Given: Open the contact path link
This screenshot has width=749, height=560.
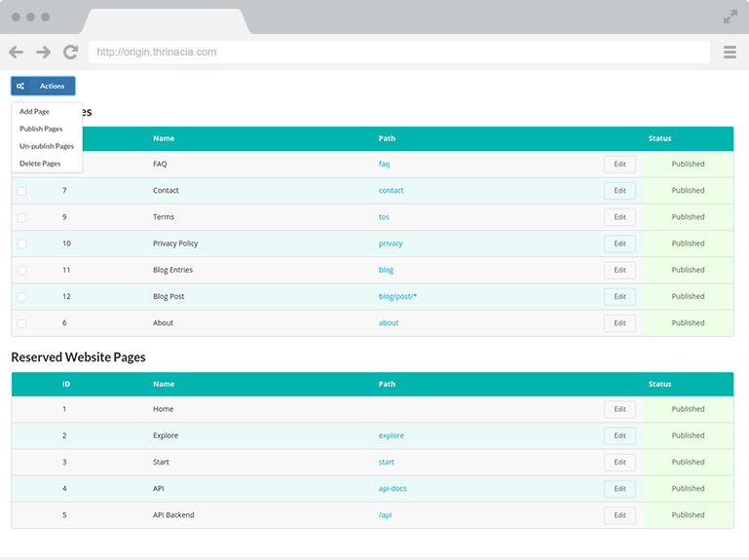Looking at the screenshot, I should coord(391,190).
